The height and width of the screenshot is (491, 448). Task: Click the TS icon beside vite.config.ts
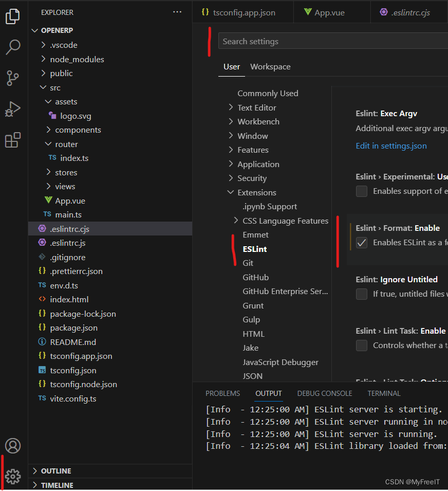tap(42, 398)
